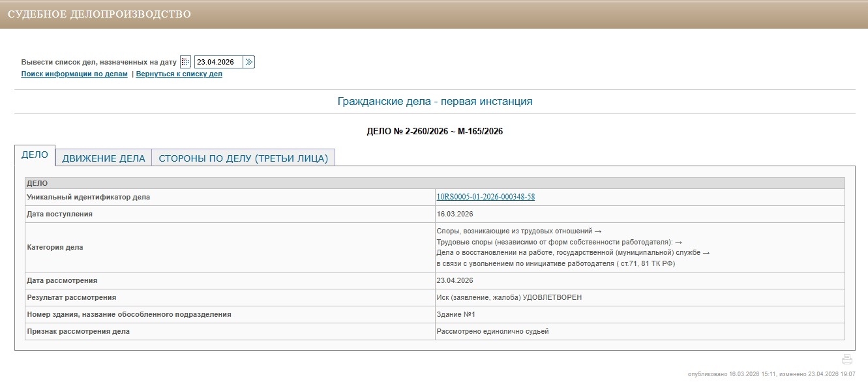Viewport: 868px width, 382px height.
Task: Click the 'Категория дела' row label
Action: tap(55, 248)
